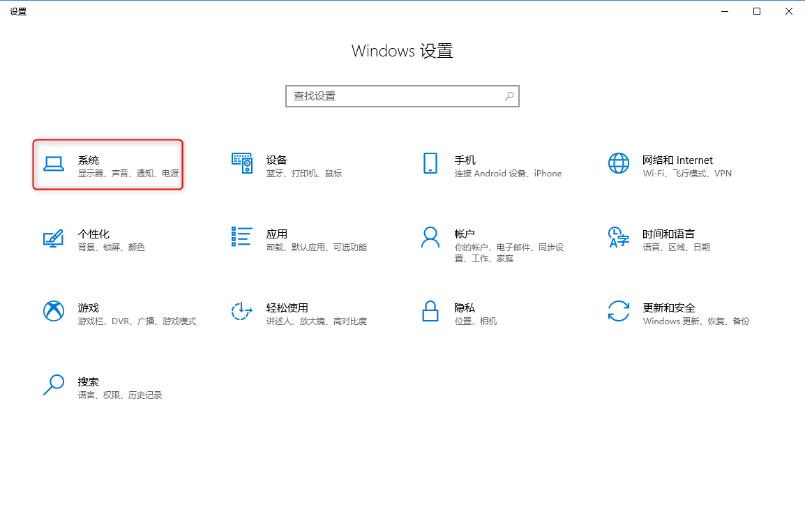Click the keyboard and speaker icon for 设备

click(242, 163)
